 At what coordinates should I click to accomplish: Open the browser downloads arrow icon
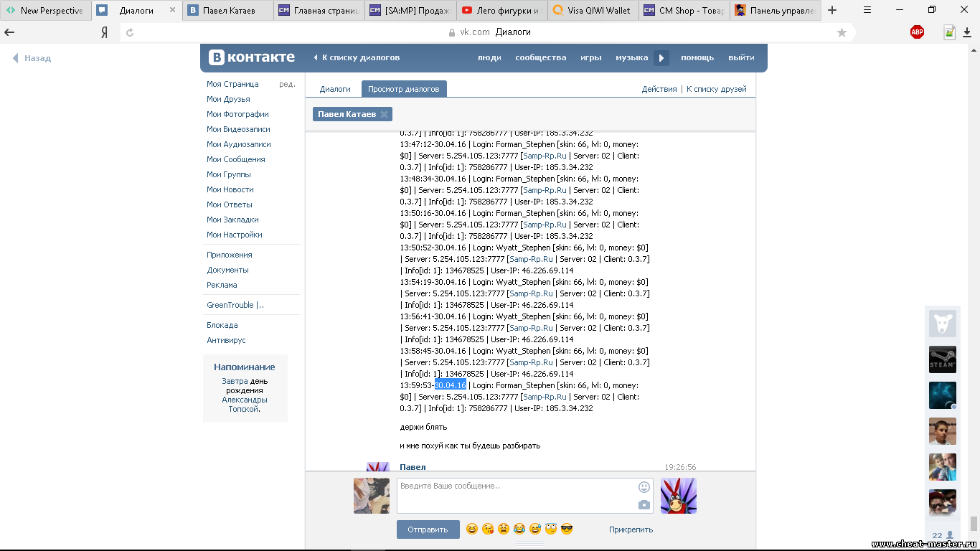point(969,32)
